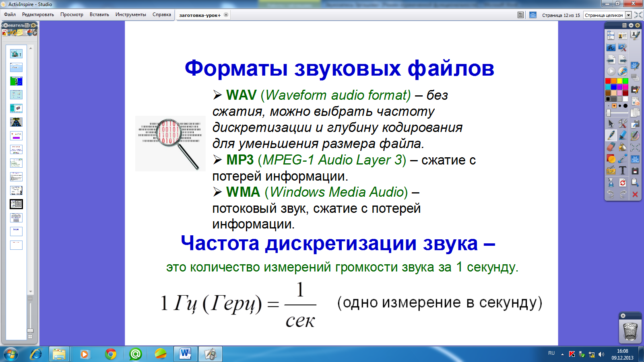
Task: Open the first page thumbnail
Action: [16, 53]
